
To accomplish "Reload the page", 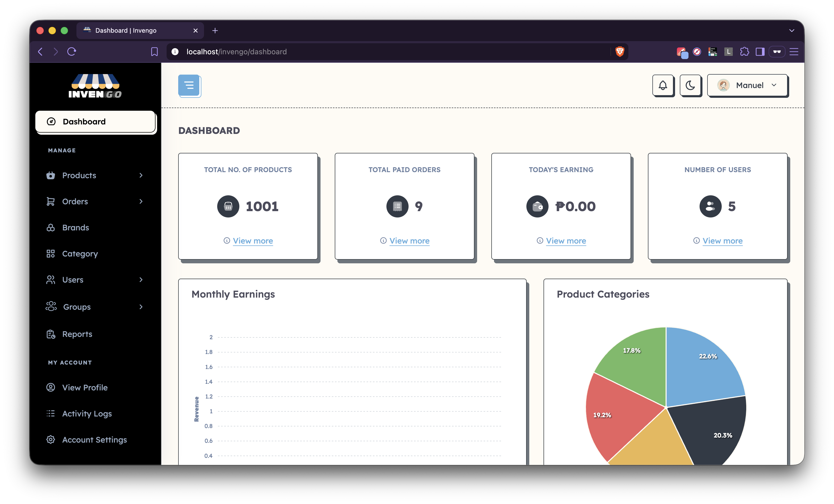I will coord(71,51).
